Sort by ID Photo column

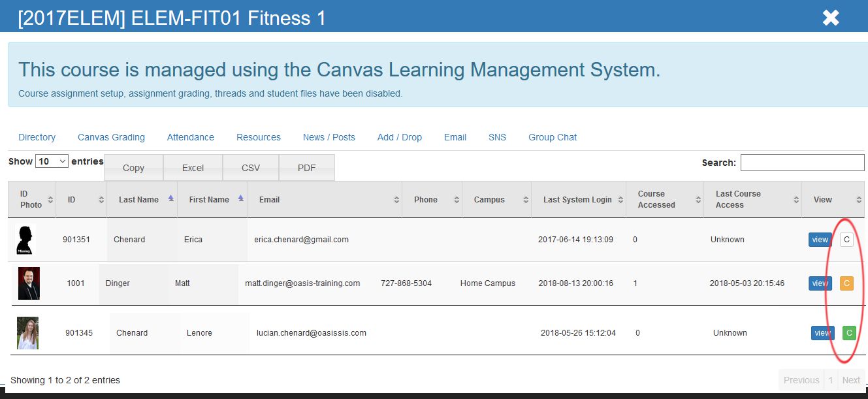tap(32, 199)
